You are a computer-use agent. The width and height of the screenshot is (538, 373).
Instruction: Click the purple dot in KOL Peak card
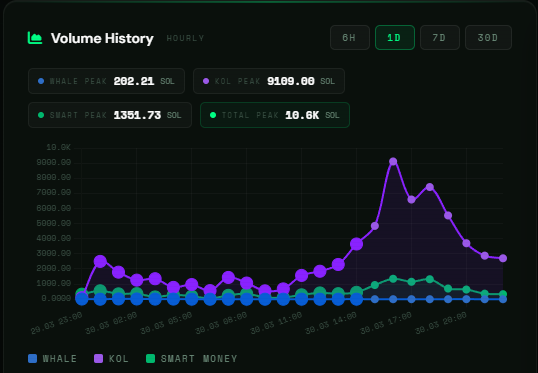coord(206,81)
